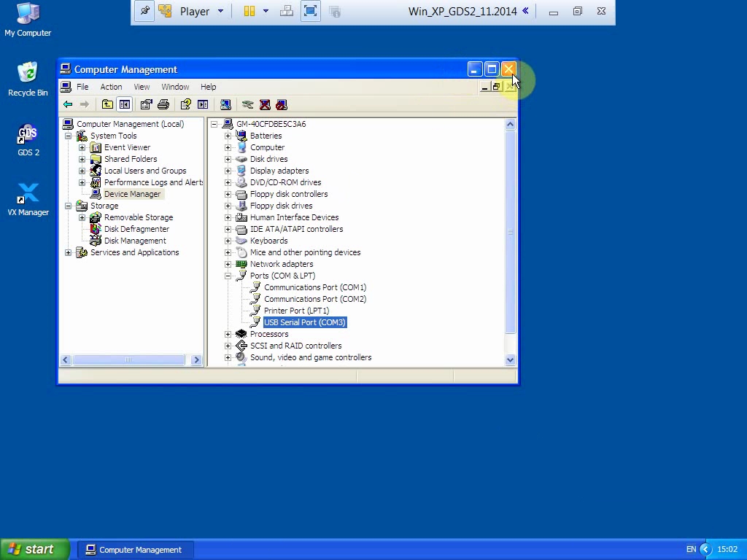Image resolution: width=747 pixels, height=560 pixels.
Task: Click the Back arrow toolbar icon
Action: (x=68, y=104)
